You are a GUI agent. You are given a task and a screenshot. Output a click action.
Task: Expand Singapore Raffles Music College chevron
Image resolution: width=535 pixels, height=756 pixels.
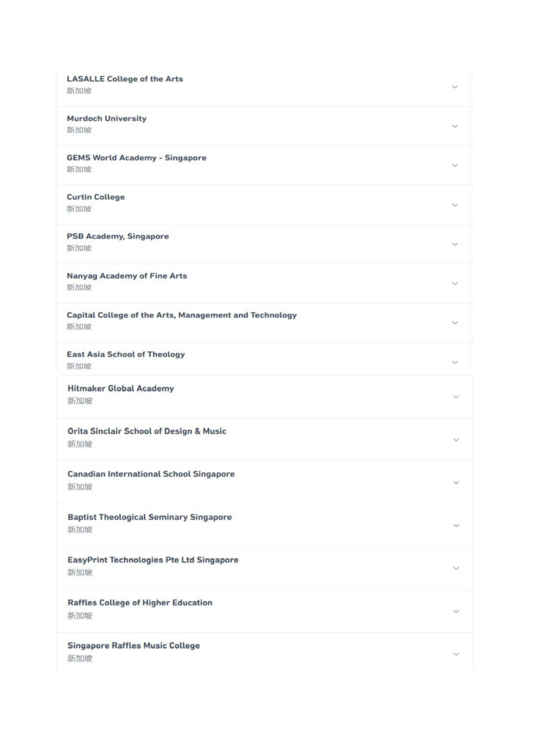[456, 654]
